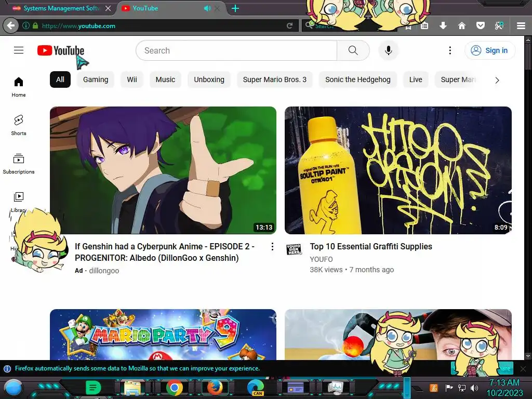Viewport: 532px width, 399px height.
Task: Show more filter chips with right chevron
Action: click(497, 80)
